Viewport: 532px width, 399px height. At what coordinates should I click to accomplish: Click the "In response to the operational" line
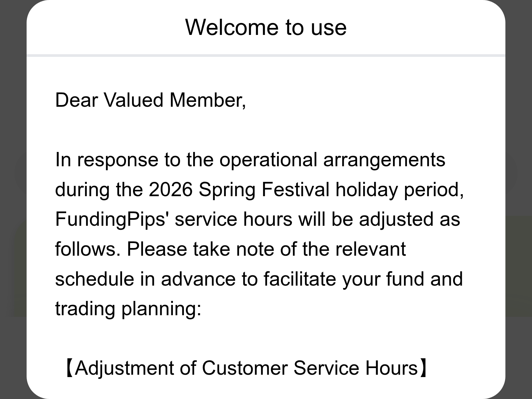(186, 160)
